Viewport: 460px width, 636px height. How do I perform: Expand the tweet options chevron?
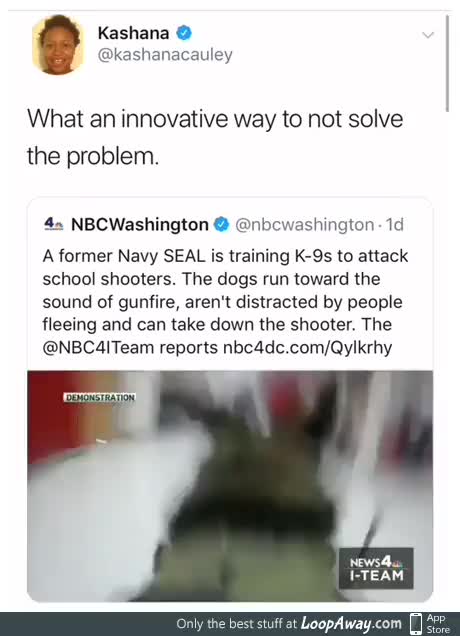pyautogui.click(x=428, y=35)
